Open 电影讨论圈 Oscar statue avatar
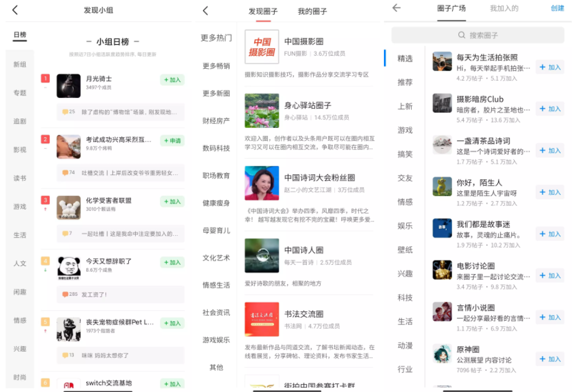This screenshot has height=392, width=578. 442,270
